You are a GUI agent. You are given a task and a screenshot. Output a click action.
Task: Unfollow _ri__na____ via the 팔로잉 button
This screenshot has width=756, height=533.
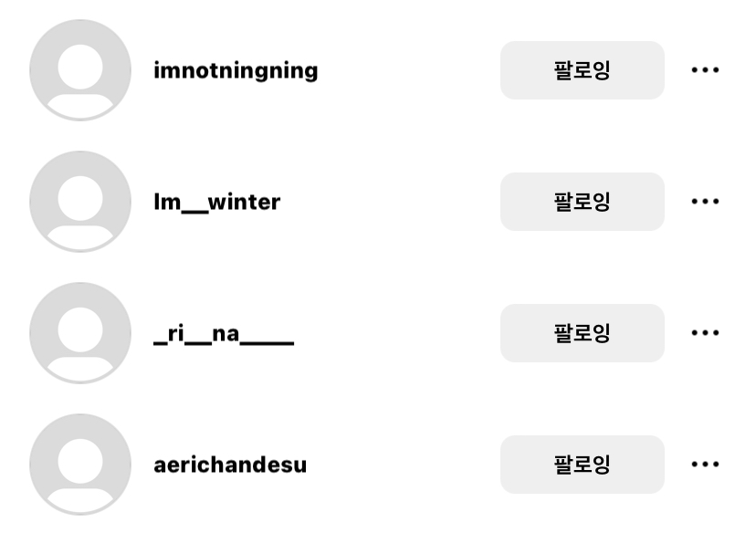point(582,333)
